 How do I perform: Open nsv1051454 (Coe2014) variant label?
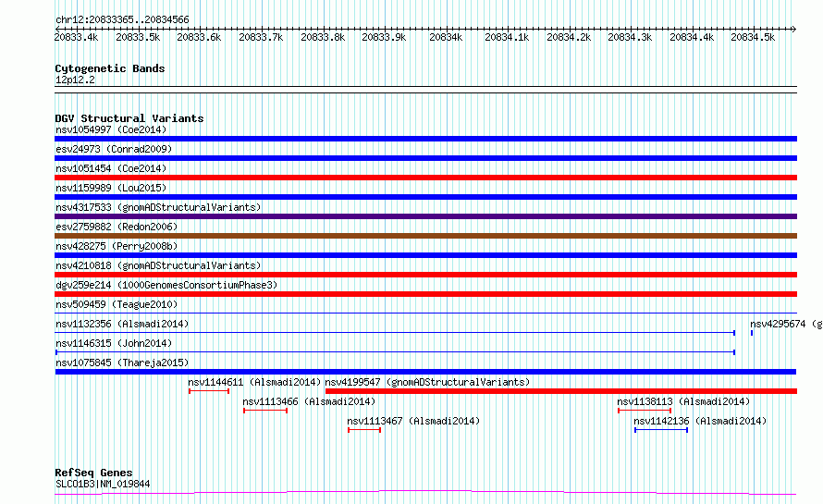pyautogui.click(x=111, y=168)
